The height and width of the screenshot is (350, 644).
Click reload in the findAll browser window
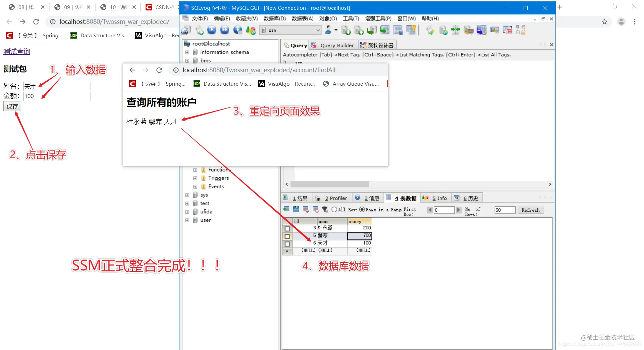point(159,70)
